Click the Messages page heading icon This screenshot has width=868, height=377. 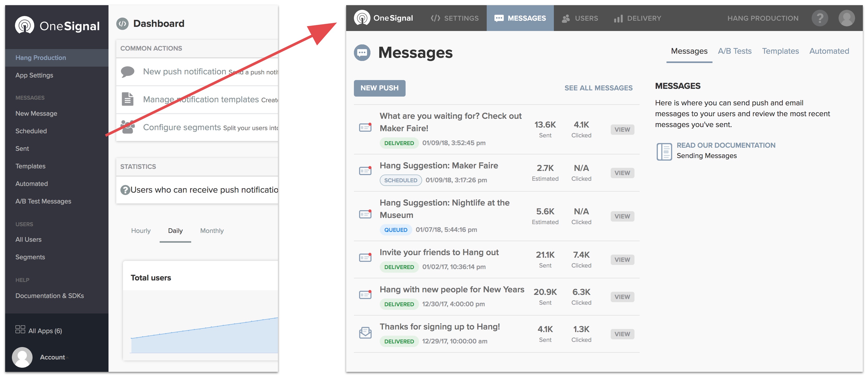pyautogui.click(x=362, y=53)
